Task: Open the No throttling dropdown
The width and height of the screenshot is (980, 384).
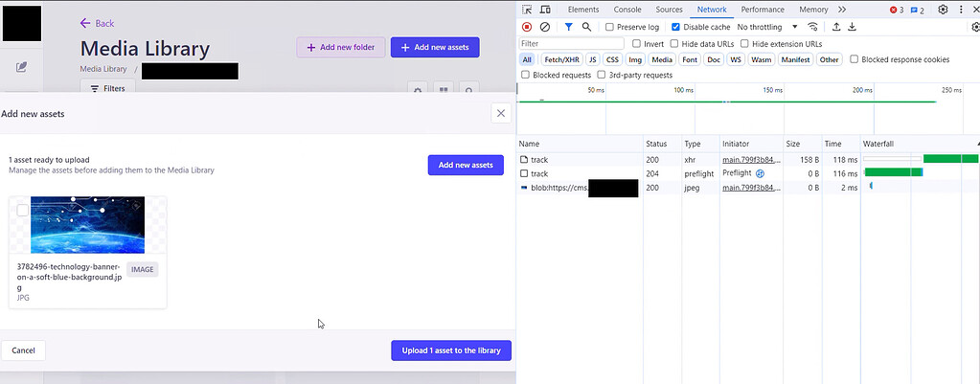Action: click(x=767, y=27)
